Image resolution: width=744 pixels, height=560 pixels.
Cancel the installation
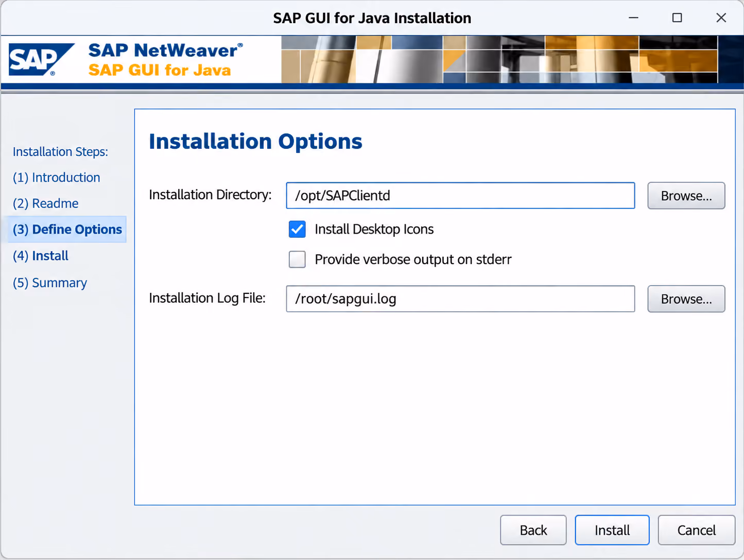(696, 530)
